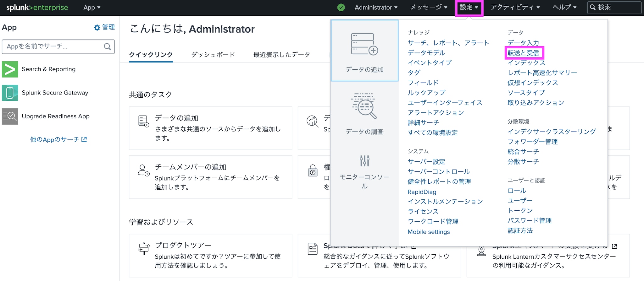
Task: Click the splunk>enterprise logo
Action: [x=37, y=8]
